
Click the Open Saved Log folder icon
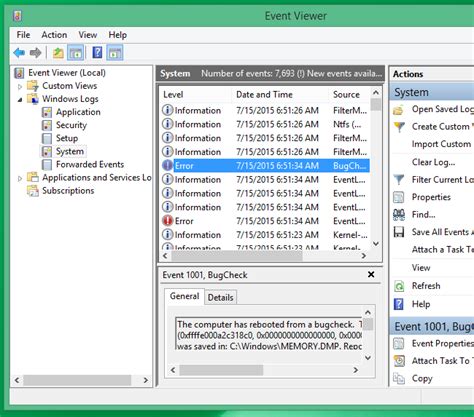[x=399, y=109]
